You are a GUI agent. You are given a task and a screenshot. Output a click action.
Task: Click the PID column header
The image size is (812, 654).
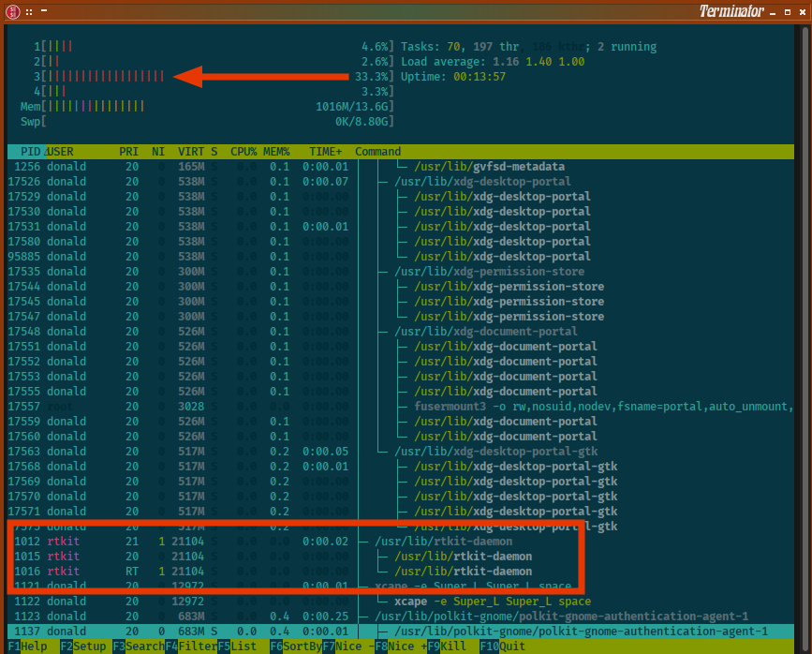(x=27, y=152)
